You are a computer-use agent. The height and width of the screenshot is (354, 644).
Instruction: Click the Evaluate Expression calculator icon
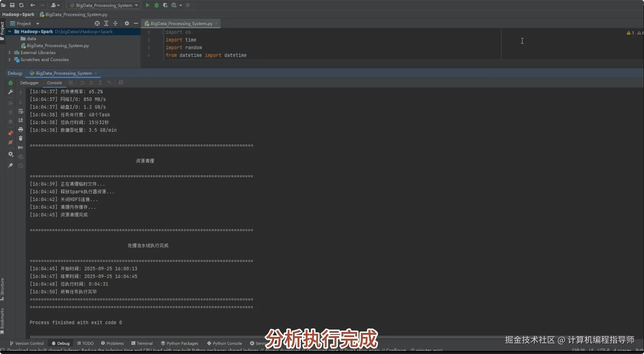121,83
